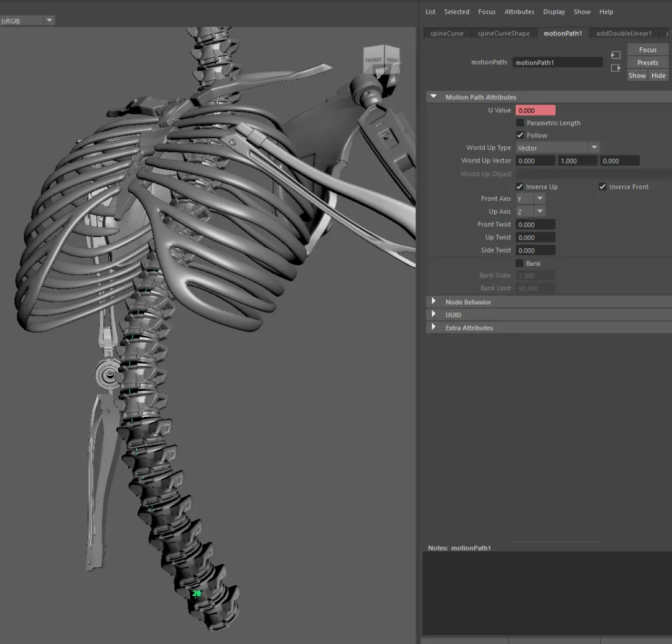This screenshot has height=644, width=672.
Task: Open the Selected menu
Action: [x=457, y=12]
